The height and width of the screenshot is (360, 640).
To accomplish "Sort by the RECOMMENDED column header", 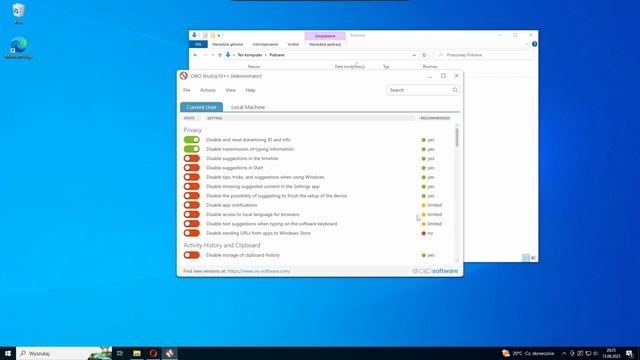I will click(x=435, y=118).
